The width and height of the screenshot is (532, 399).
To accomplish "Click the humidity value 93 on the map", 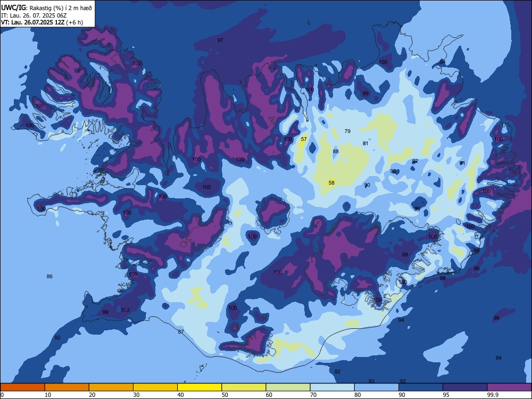I will (371, 381).
